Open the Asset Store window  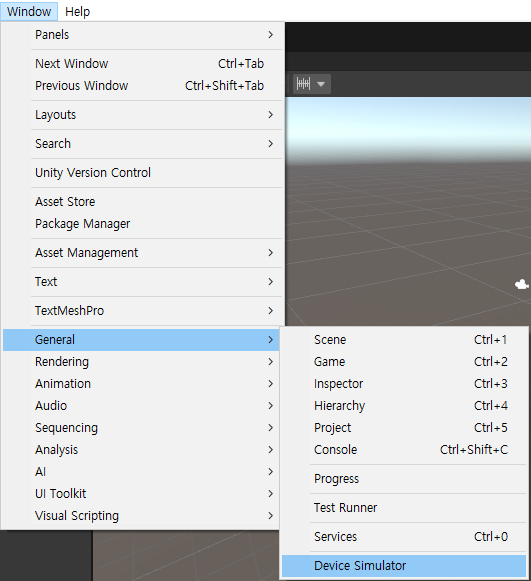click(141, 202)
